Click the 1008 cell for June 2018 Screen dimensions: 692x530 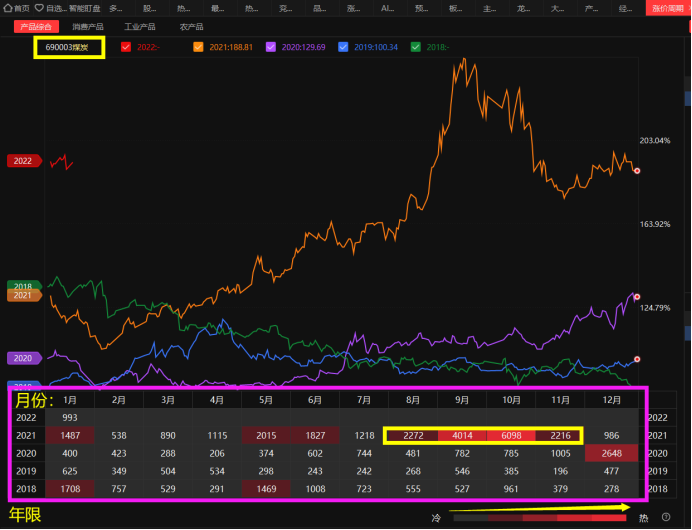point(315,489)
